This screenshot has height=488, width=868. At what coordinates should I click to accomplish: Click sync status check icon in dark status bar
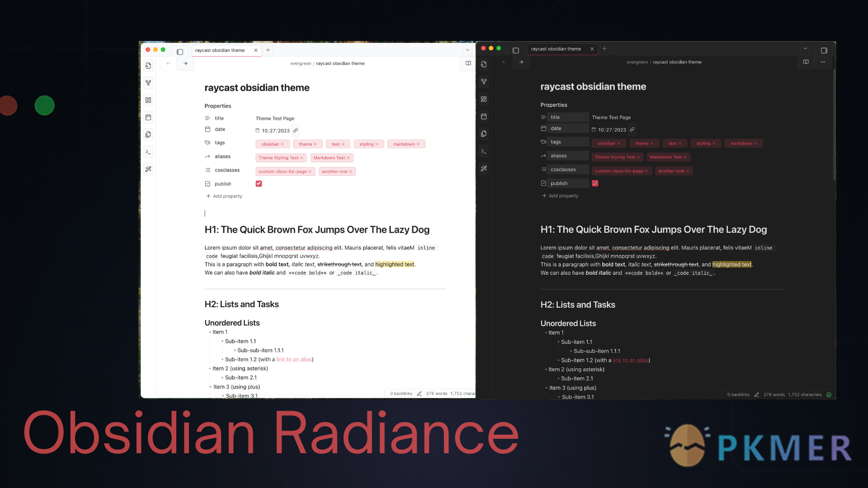tap(829, 394)
